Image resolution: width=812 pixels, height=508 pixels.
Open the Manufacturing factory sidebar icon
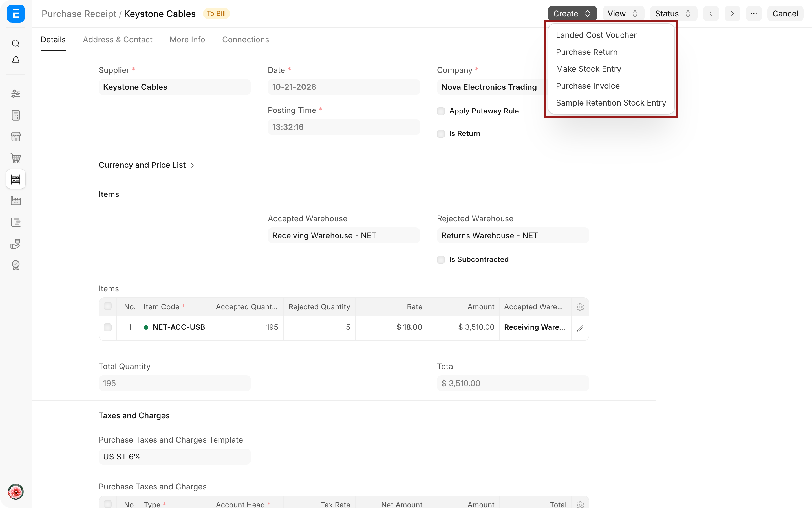[16, 201]
